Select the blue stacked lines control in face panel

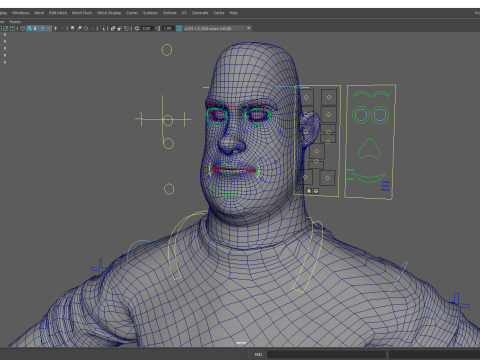385,186
